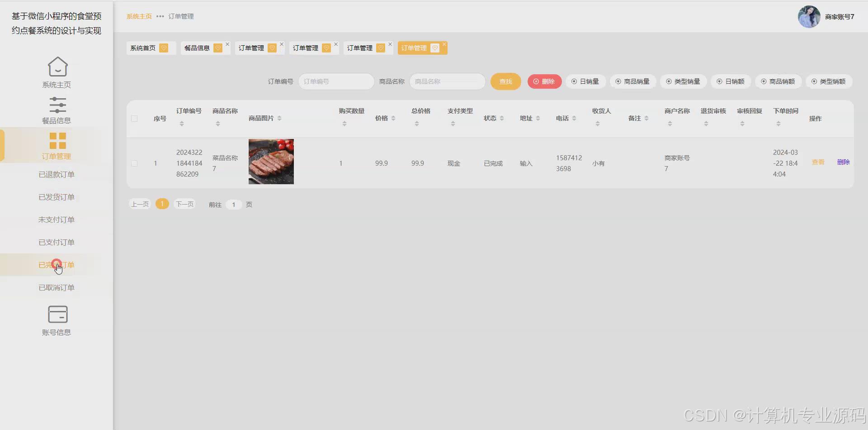
Task: Click the 已完成 status cell
Action: point(493,164)
